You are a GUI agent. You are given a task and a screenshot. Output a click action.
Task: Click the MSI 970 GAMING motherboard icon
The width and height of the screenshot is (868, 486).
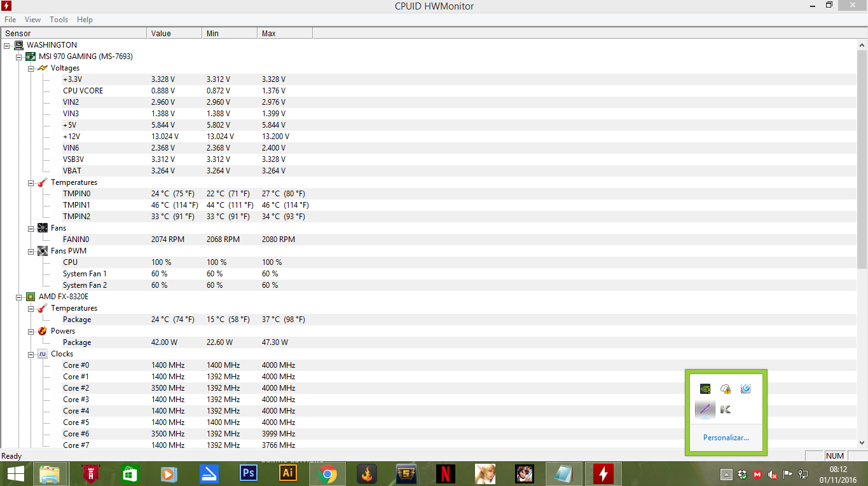point(31,57)
